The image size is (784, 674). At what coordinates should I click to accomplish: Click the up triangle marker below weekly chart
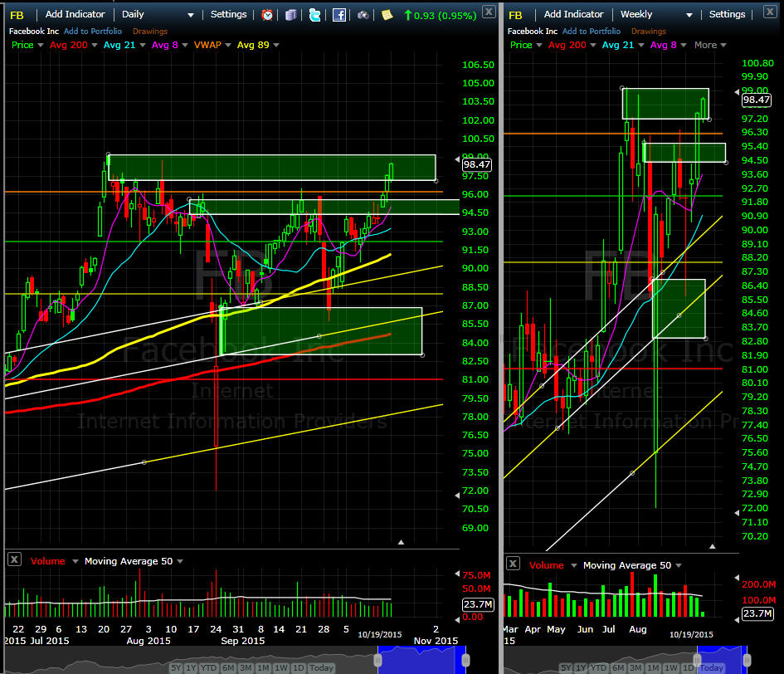point(712,546)
